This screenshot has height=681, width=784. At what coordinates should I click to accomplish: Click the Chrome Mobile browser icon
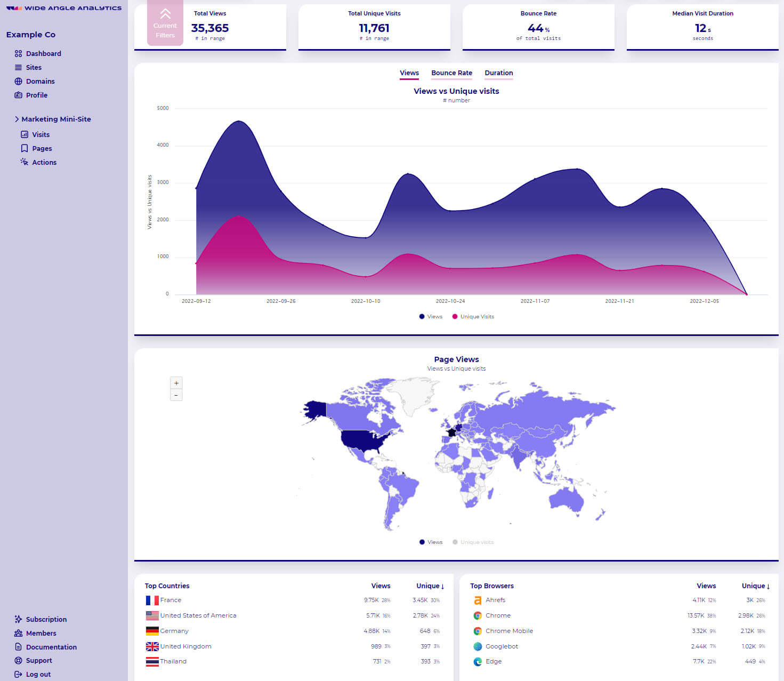[478, 631]
